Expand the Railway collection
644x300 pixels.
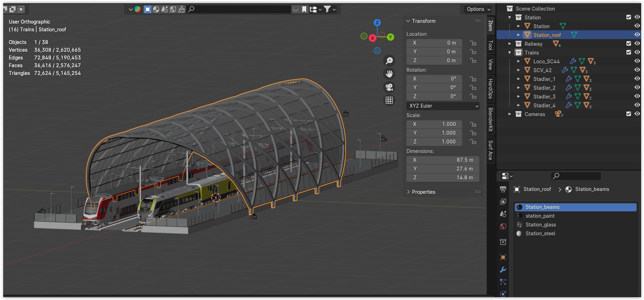point(510,44)
